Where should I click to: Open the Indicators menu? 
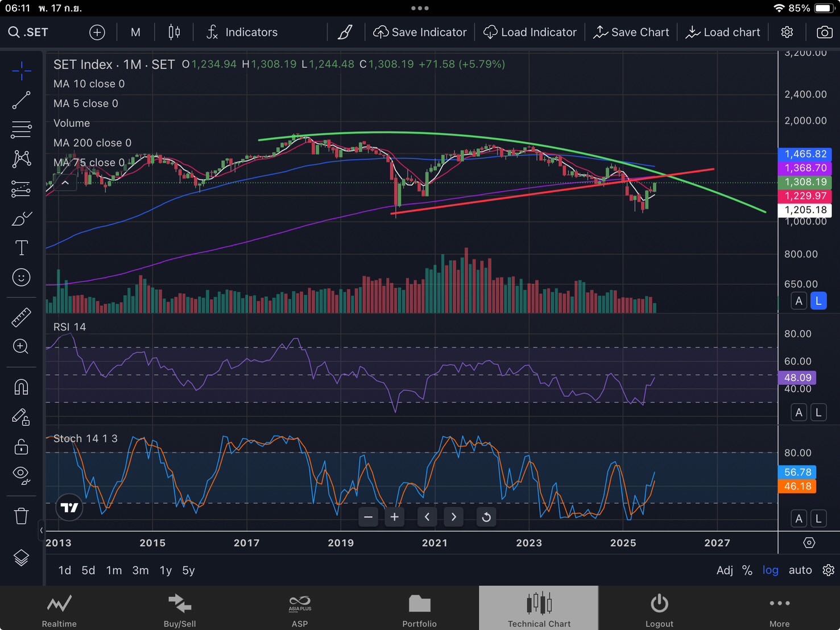[242, 32]
